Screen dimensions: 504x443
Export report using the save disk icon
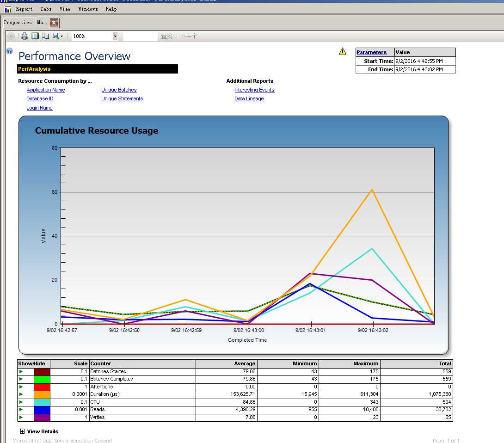(56, 36)
